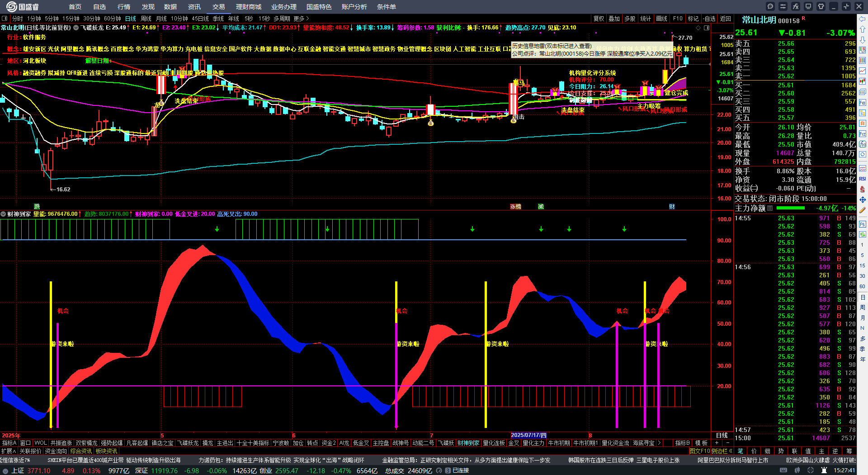The width and height of the screenshot is (868, 475).
Task: Toggle 画线 draw line mode
Action: tap(661, 19)
